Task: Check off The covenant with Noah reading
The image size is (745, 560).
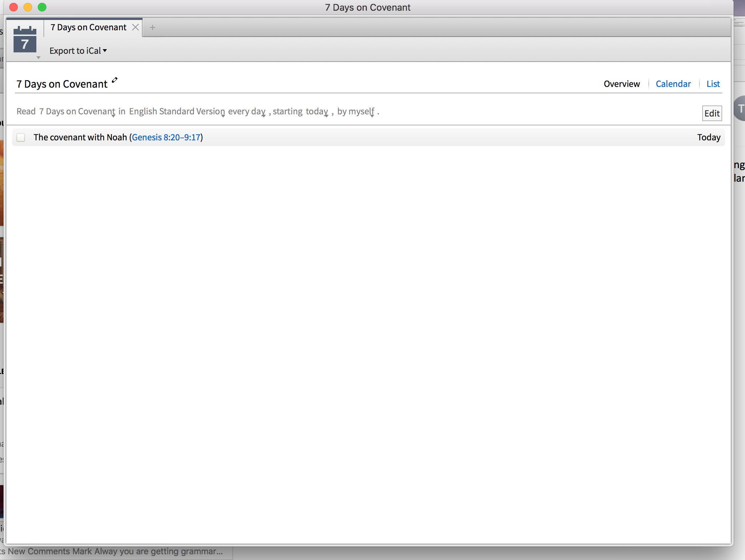Action: [21, 138]
